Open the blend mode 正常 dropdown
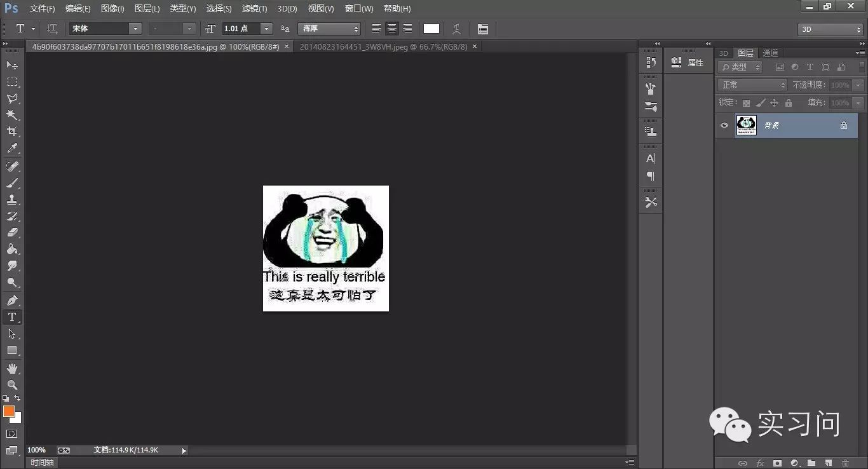 tap(752, 85)
